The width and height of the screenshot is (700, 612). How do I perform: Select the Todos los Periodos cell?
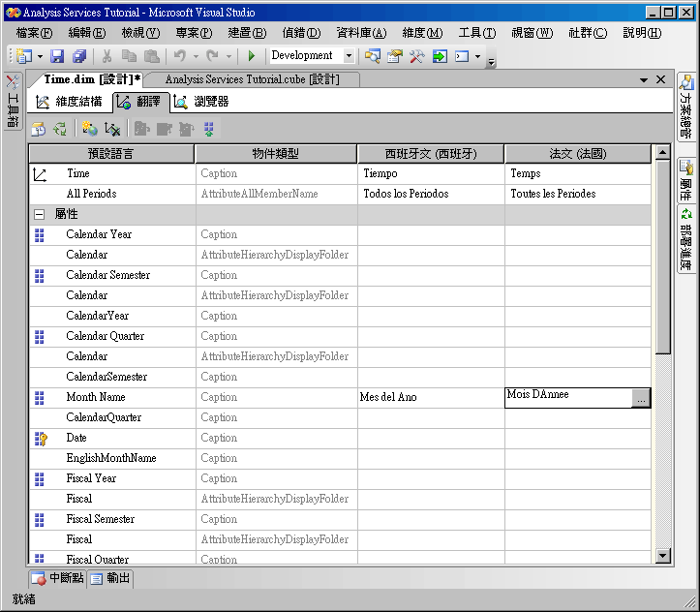(x=431, y=195)
